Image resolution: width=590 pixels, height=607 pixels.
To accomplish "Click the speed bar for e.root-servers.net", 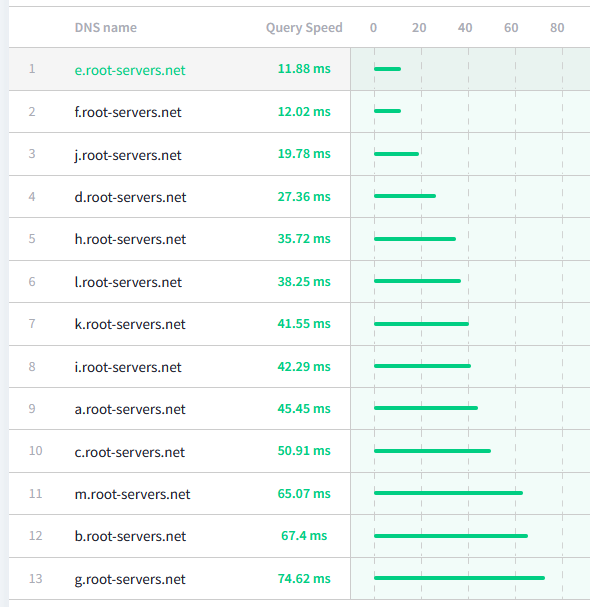I will click(388, 69).
